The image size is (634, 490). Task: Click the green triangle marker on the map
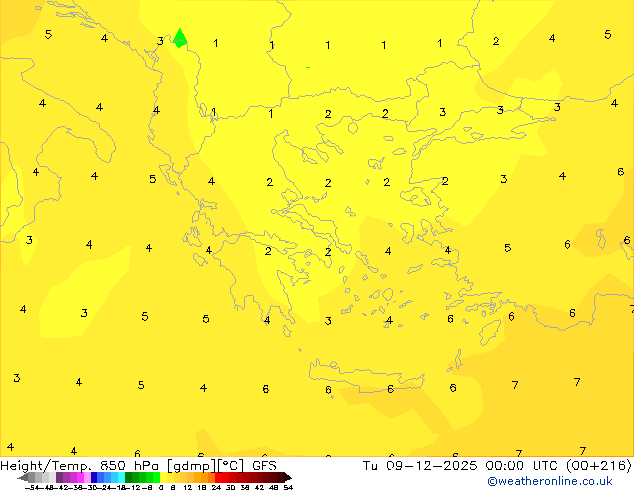coord(180,38)
